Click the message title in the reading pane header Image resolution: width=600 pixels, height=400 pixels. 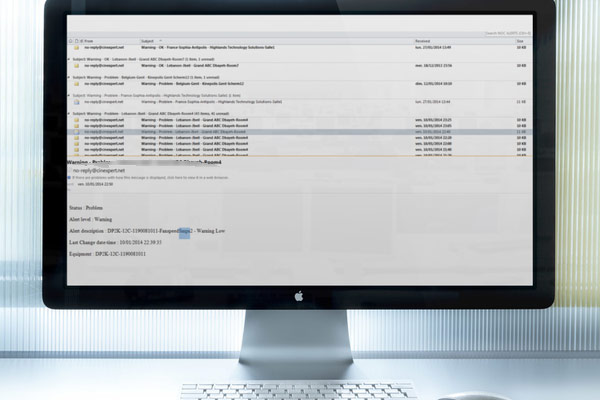click(144, 162)
